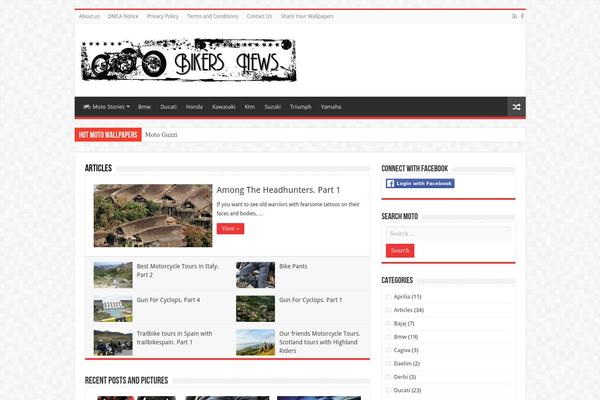Open Among The Headhunters. Part 1 title

278,190
